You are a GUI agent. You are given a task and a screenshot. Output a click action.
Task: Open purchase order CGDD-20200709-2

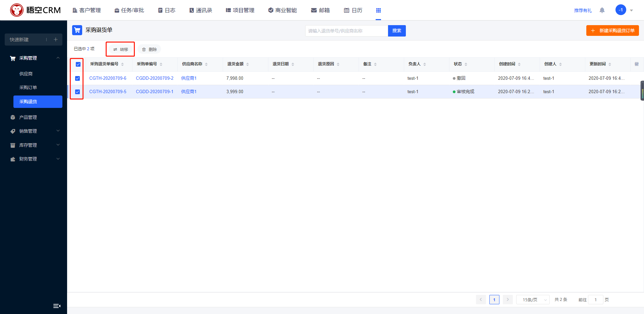coord(155,78)
